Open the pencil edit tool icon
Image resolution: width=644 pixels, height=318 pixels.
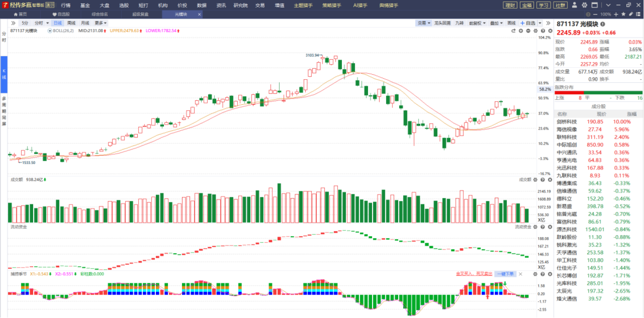tap(631, 14)
